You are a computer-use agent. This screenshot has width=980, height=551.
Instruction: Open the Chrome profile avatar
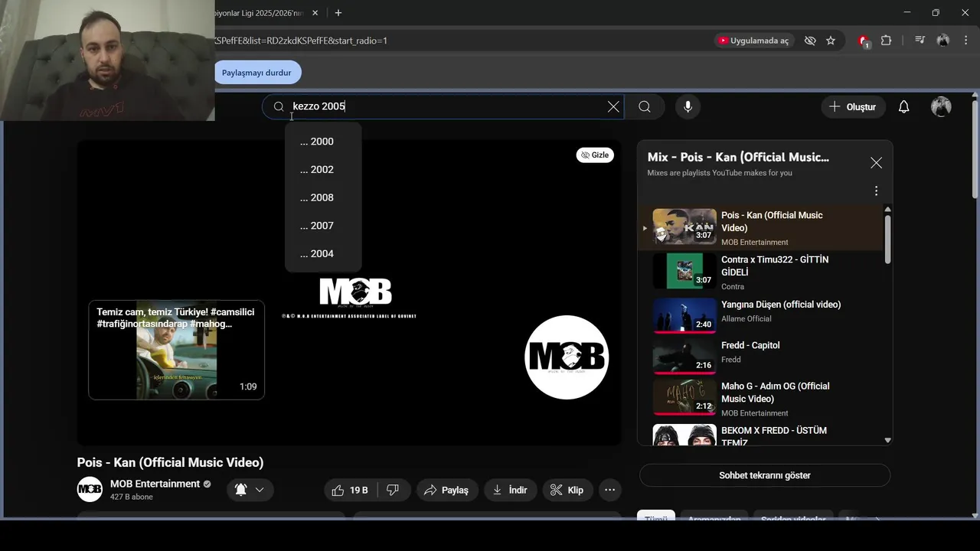point(942,41)
